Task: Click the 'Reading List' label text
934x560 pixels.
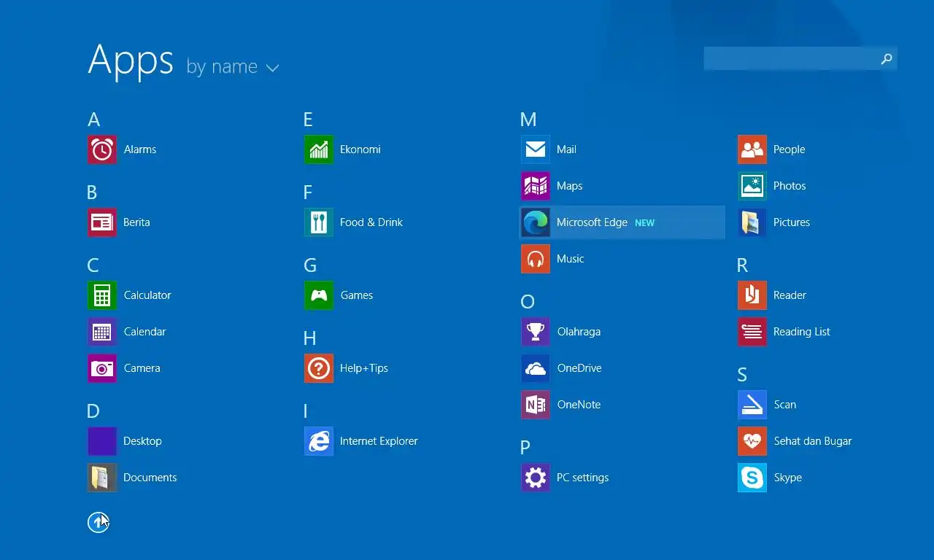Action: (802, 332)
